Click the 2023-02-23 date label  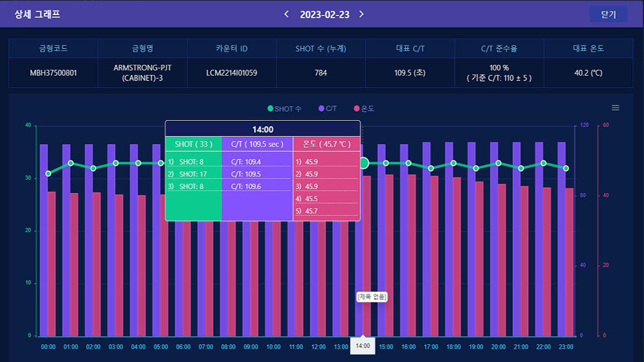324,14
